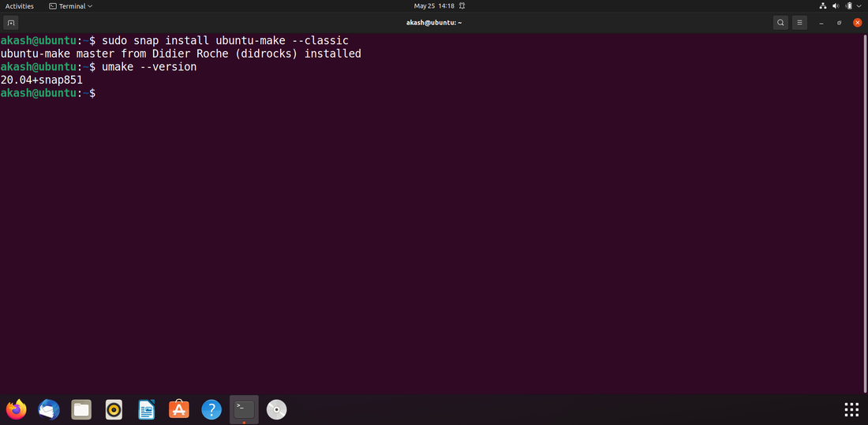Open Files from the dock
The image size is (868, 425).
pos(81,409)
